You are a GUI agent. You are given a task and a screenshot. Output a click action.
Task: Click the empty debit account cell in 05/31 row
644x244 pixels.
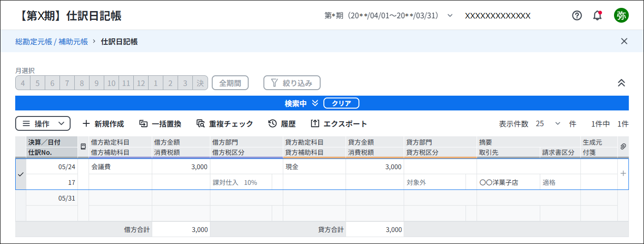(x=120, y=198)
